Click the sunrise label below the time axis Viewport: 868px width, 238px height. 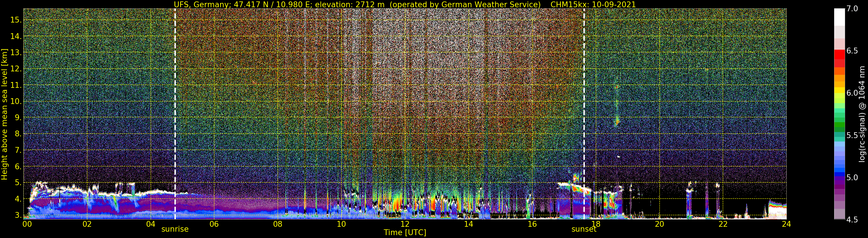[x=175, y=229]
